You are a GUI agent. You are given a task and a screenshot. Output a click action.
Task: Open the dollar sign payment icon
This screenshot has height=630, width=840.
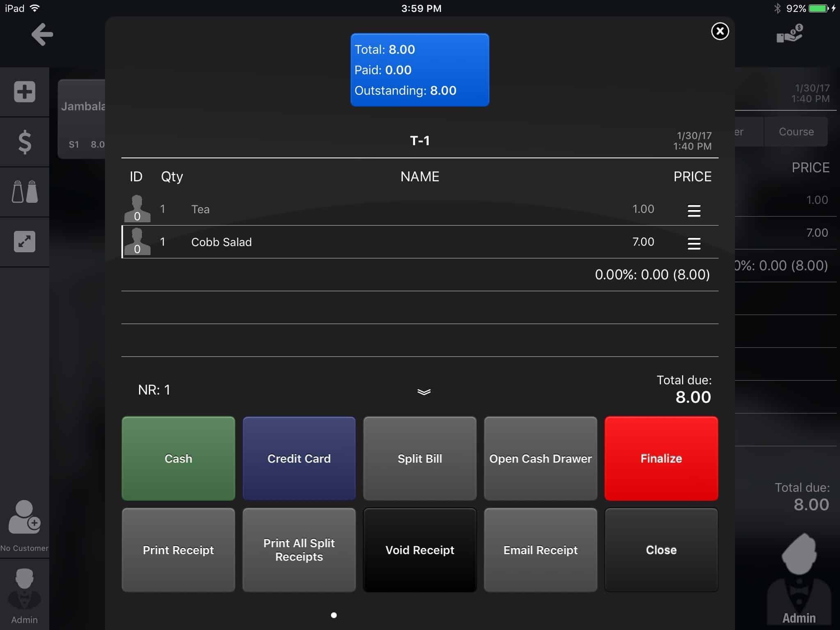25,142
